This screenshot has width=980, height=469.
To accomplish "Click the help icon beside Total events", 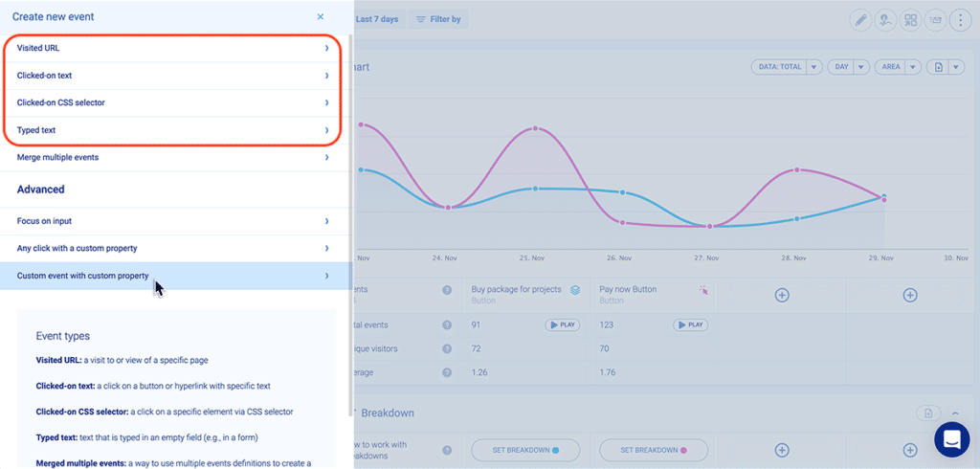I will (447, 325).
